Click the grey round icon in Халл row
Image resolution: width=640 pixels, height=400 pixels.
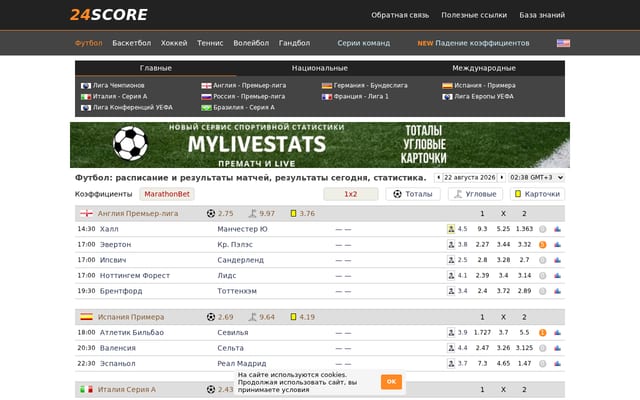[x=542, y=229]
